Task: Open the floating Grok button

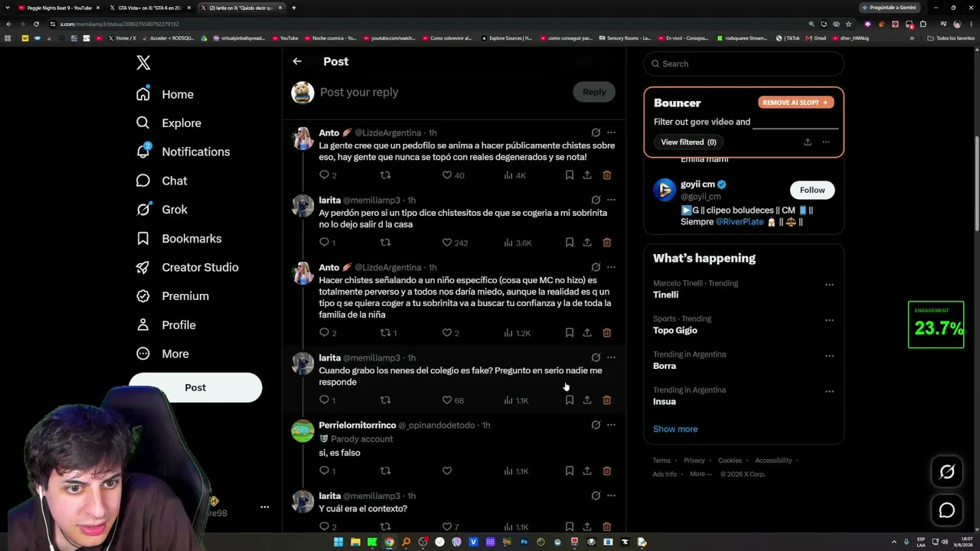Action: pos(947,472)
